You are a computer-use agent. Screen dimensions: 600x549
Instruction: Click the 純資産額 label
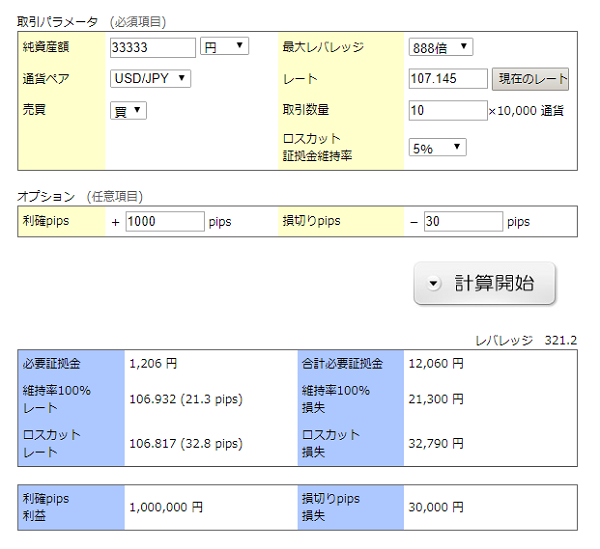[46, 47]
